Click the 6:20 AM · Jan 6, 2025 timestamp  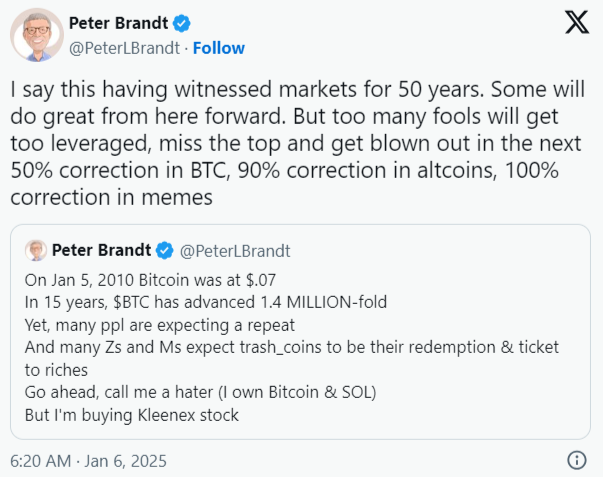pyautogui.click(x=88, y=461)
